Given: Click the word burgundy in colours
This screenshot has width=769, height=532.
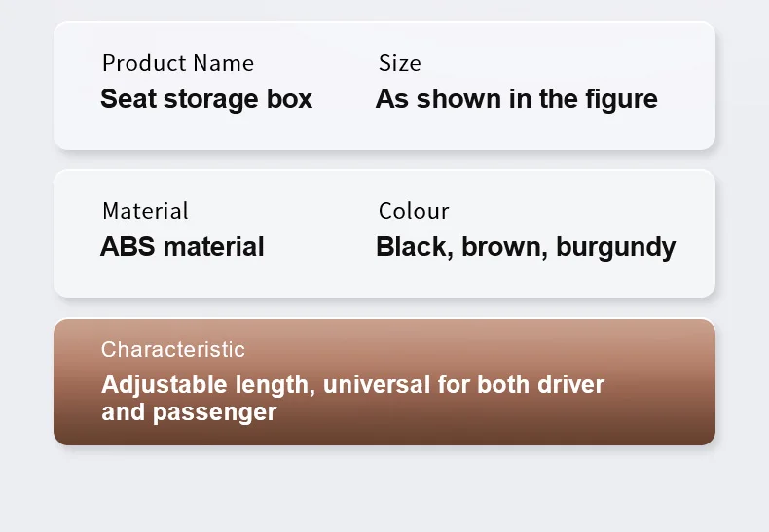Looking at the screenshot, I should [615, 247].
